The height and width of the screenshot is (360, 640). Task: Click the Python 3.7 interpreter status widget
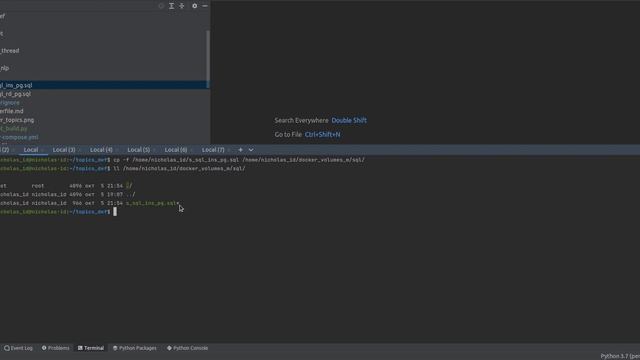point(620,356)
